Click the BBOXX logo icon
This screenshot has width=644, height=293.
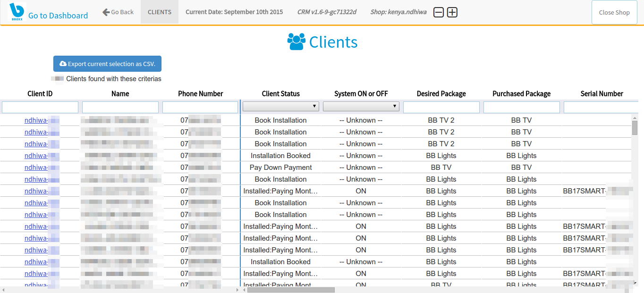(x=17, y=11)
